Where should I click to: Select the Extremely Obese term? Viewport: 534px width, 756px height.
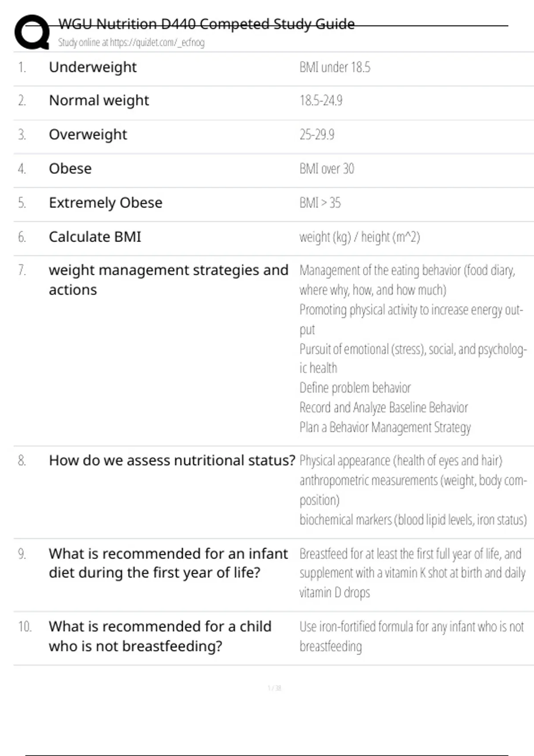pos(105,203)
